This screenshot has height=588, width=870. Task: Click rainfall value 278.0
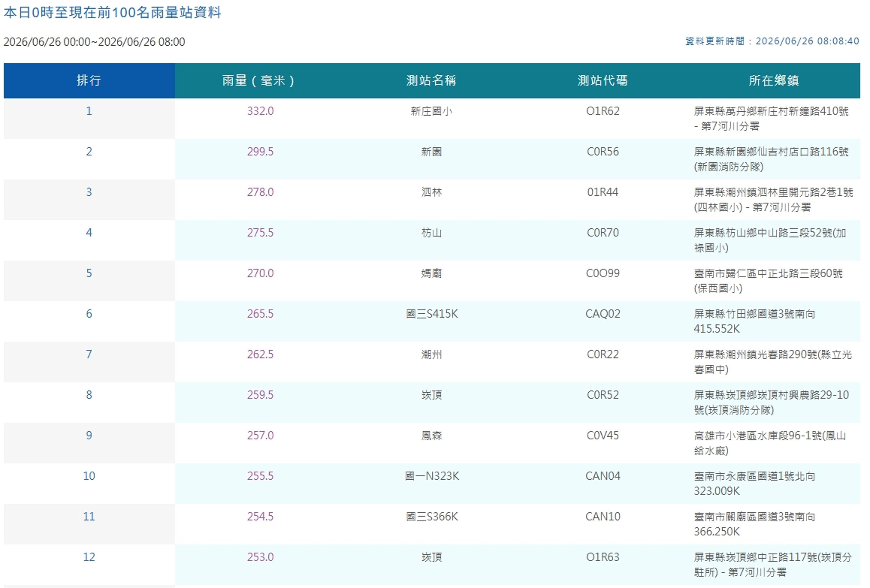(260, 192)
